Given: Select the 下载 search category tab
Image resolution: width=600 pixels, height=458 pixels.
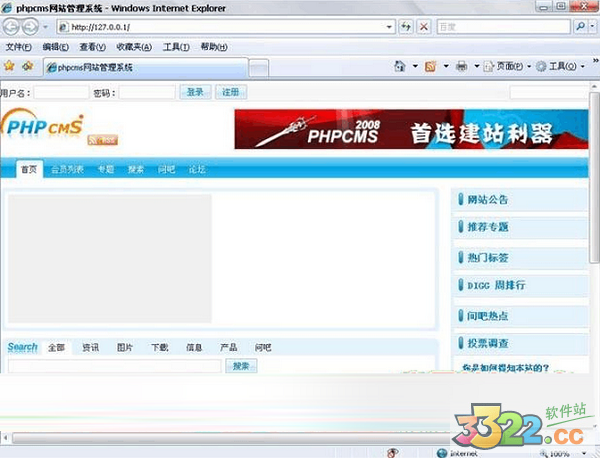Looking at the screenshot, I should click(x=159, y=347).
